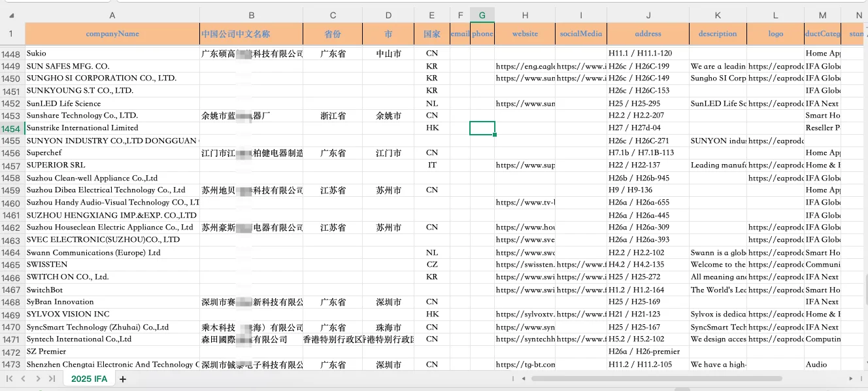Viewport: 868px width, 391px height.
Task: Go to the next sheet tab arrow
Action: click(38, 379)
